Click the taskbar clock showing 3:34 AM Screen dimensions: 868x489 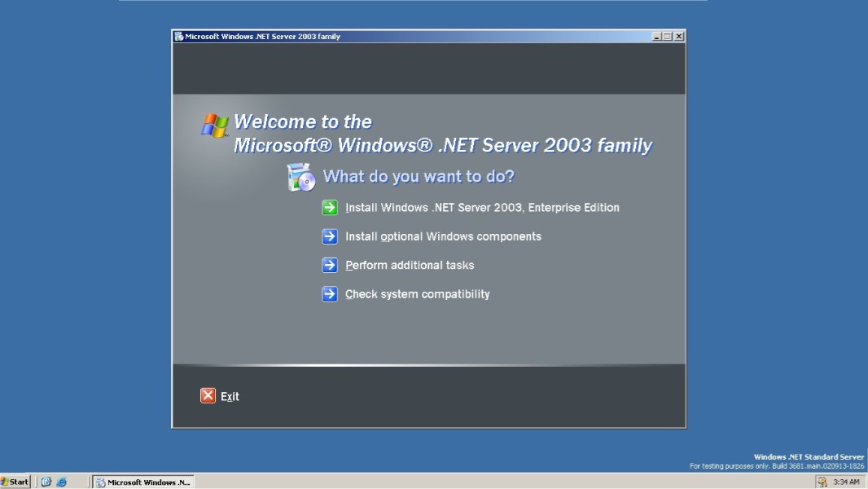pos(847,482)
